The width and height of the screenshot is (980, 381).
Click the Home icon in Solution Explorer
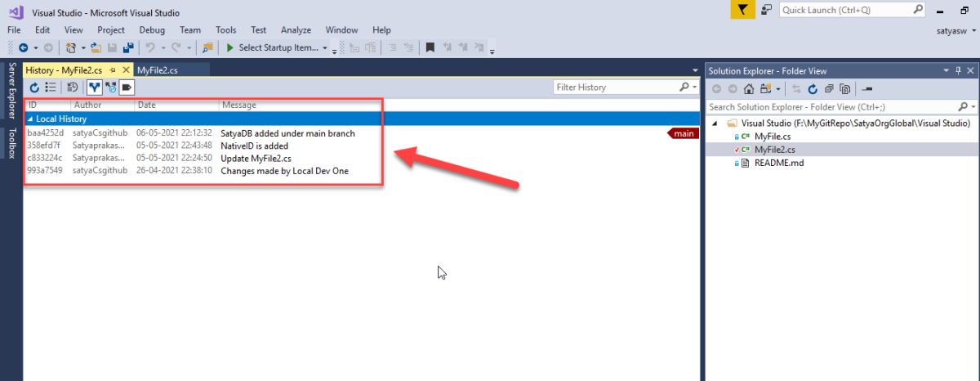748,89
